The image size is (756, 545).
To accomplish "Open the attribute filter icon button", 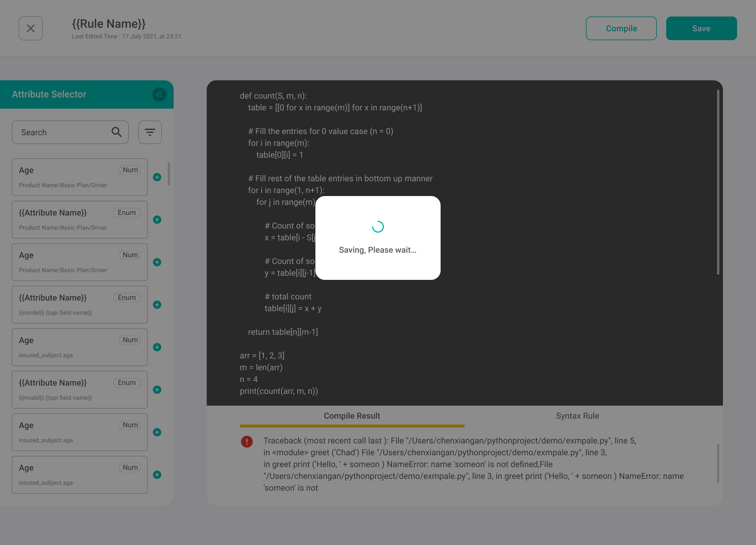I will tap(150, 132).
